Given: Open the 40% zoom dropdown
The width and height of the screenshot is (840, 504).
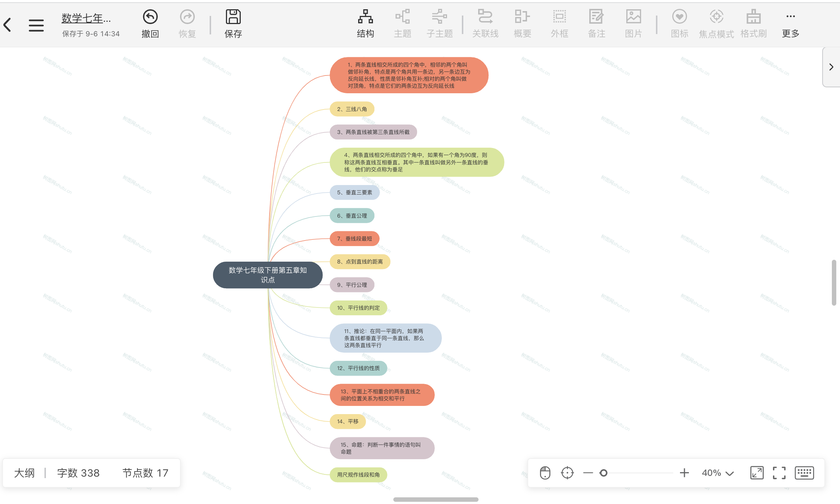Looking at the screenshot, I should 717,473.
